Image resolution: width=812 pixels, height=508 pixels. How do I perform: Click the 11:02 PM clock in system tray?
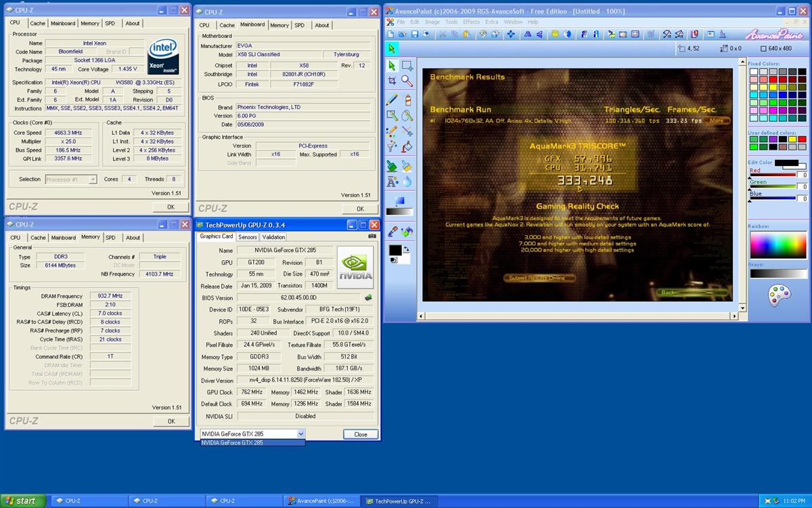[793, 501]
